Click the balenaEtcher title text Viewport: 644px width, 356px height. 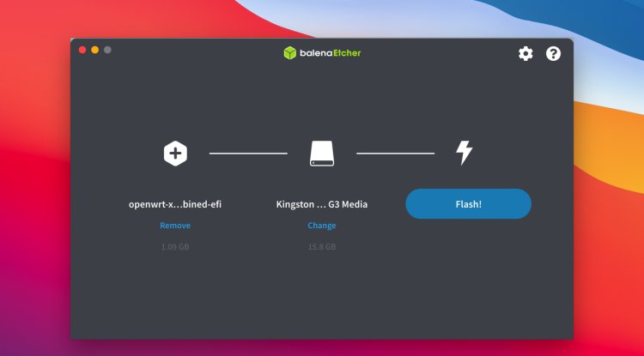(x=330, y=53)
